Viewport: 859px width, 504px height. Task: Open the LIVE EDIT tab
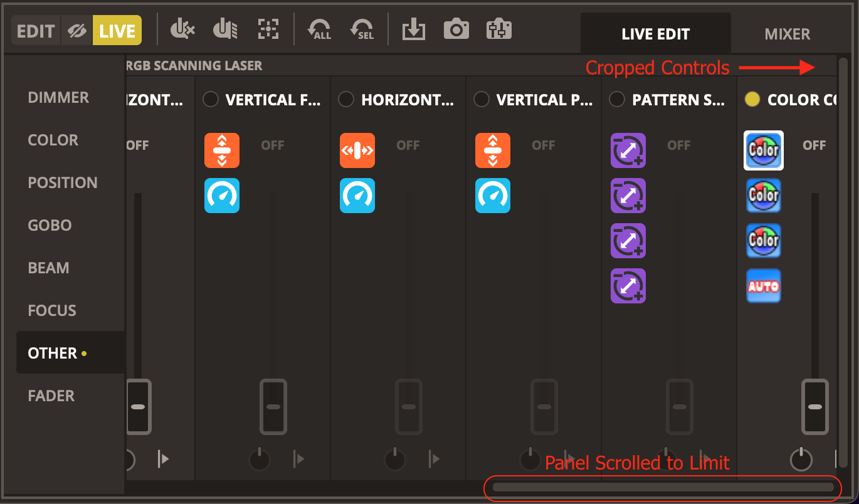[x=656, y=34]
